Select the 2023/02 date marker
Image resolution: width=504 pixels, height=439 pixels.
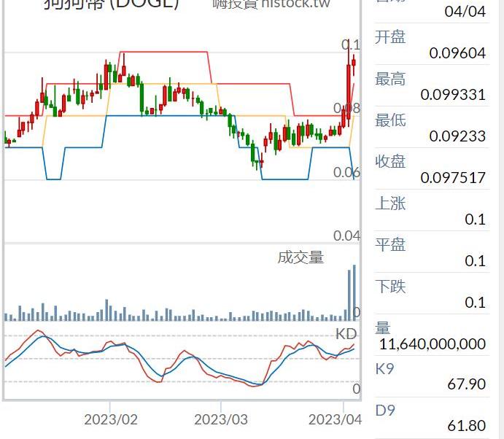coord(111,419)
